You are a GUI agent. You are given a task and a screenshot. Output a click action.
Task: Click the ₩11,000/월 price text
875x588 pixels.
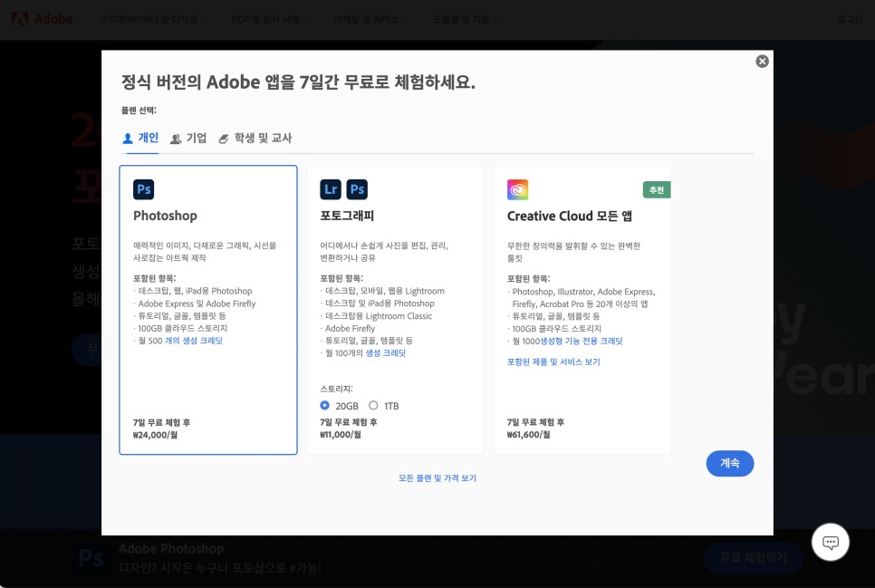(341, 435)
